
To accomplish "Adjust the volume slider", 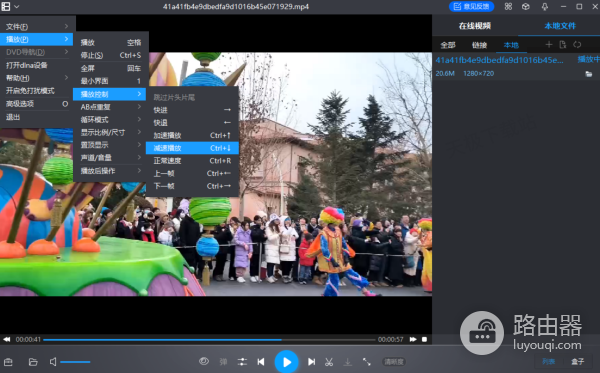I will [75, 362].
